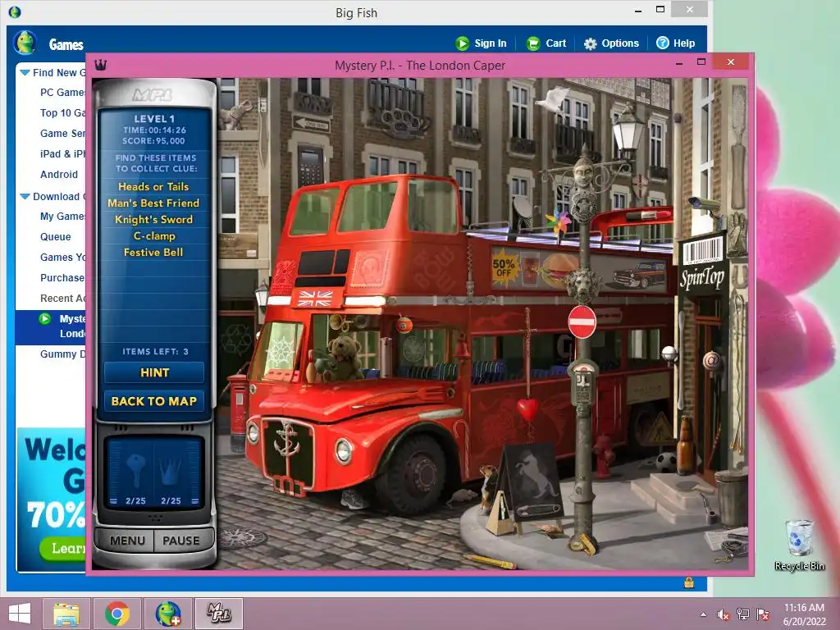Select Top 10 Games in sidebar
This screenshot has height=630, width=840.
pos(62,113)
